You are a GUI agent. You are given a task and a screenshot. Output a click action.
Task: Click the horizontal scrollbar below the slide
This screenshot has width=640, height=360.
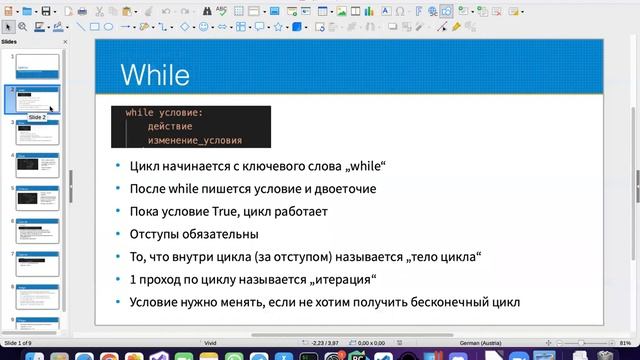click(x=352, y=335)
